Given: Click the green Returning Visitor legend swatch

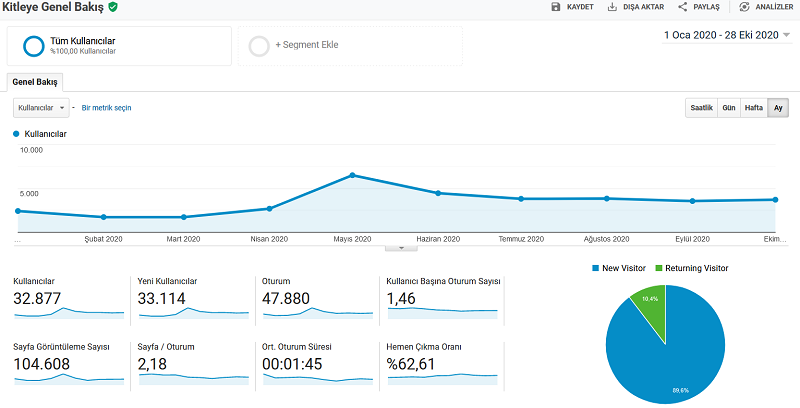Looking at the screenshot, I should [x=659, y=268].
